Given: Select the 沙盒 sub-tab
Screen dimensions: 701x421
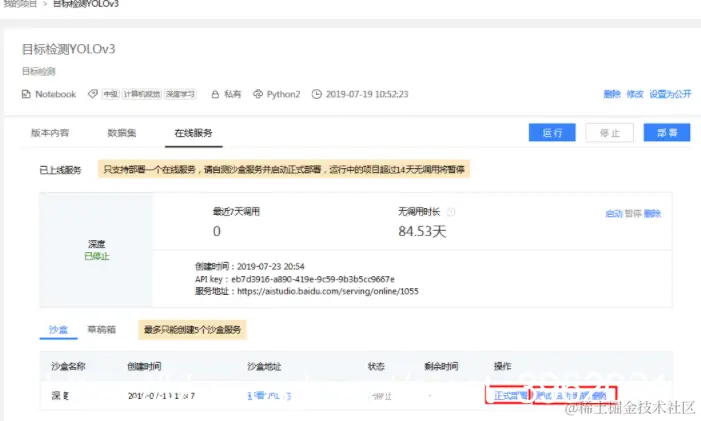Looking at the screenshot, I should [58, 330].
